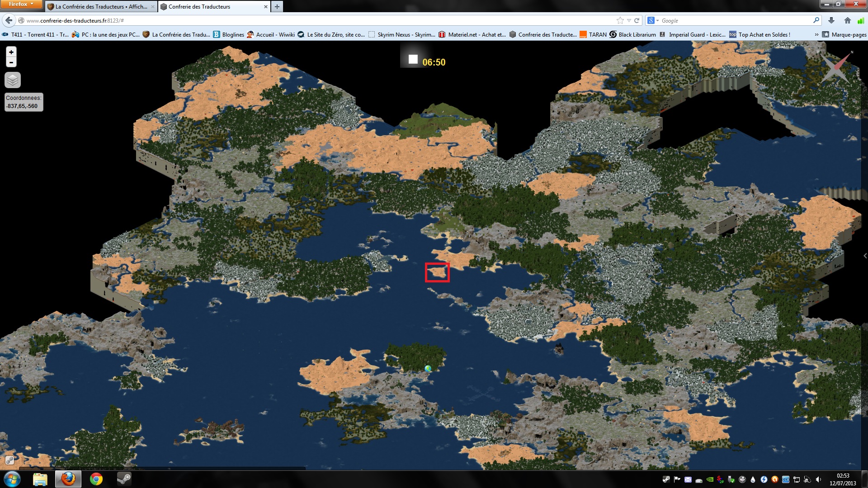Go back to the previous page
868x488 pixels.
[x=9, y=20]
